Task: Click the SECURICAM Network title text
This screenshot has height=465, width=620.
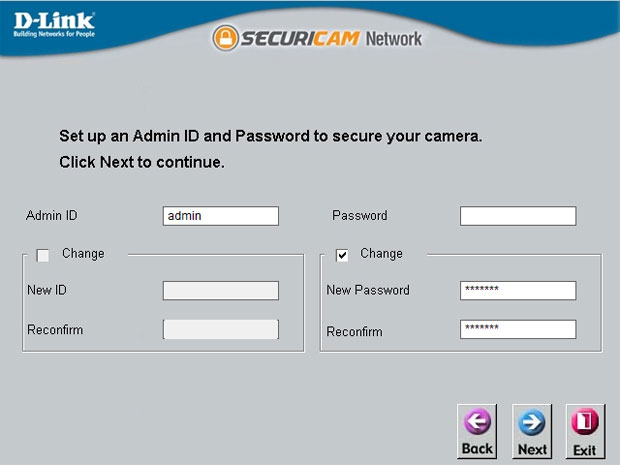Action: pyautogui.click(x=331, y=39)
